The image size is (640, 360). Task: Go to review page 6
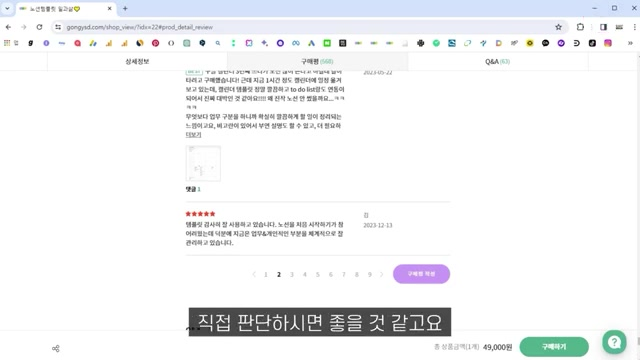pyautogui.click(x=331, y=274)
